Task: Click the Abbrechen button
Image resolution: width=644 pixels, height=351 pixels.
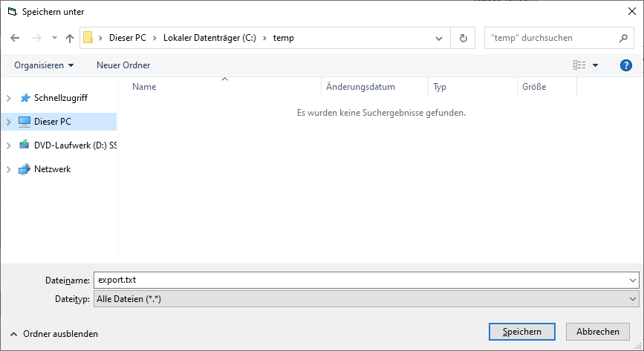Action: (597, 332)
